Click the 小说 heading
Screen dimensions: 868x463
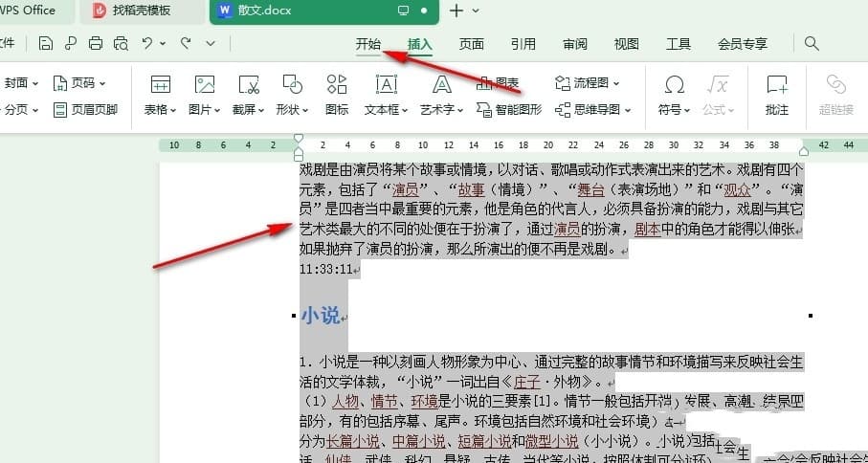pos(321,316)
